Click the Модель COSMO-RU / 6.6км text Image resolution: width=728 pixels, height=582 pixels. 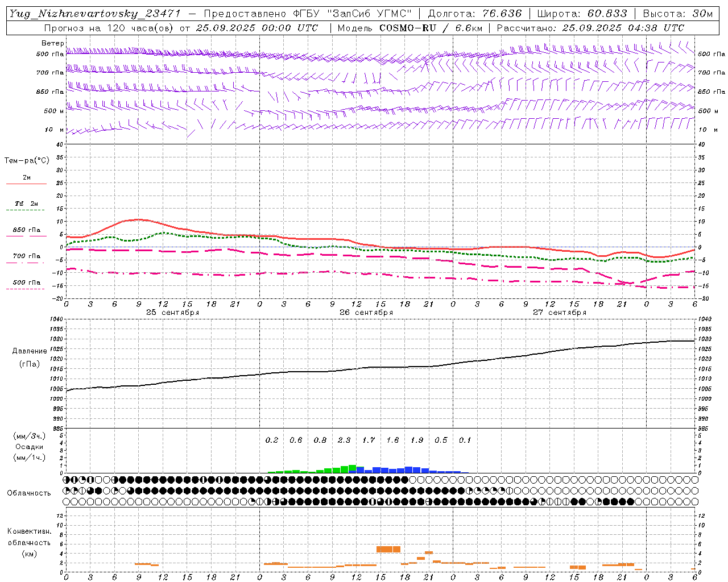[x=409, y=28]
